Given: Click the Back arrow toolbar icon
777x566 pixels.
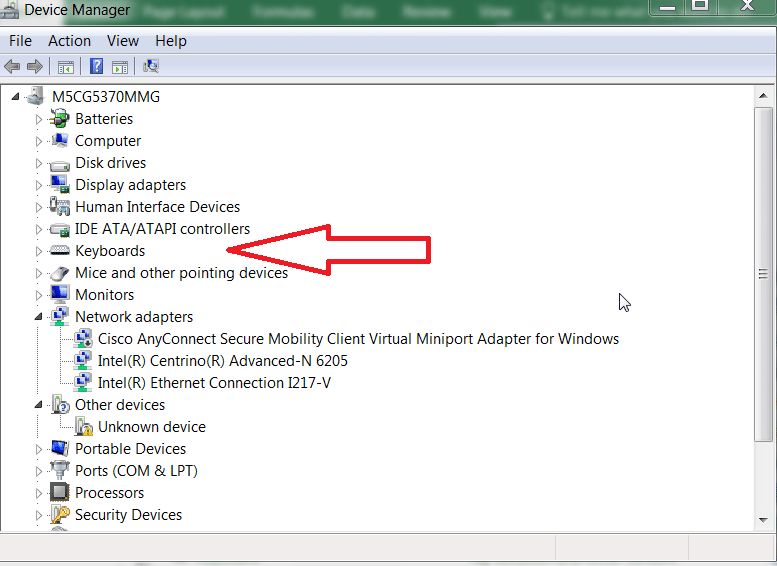Looking at the screenshot, I should pyautogui.click(x=12, y=66).
